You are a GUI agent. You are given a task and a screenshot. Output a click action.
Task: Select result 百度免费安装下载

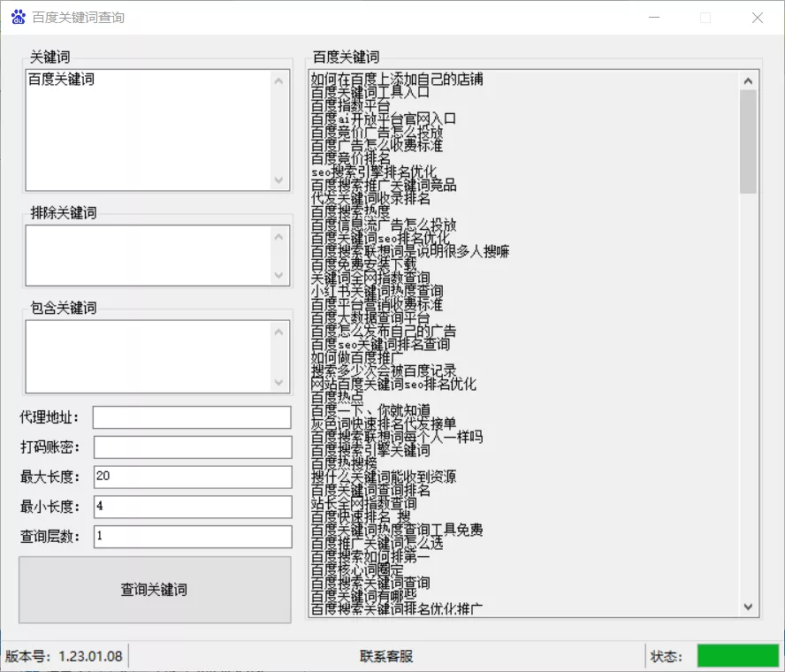click(363, 264)
